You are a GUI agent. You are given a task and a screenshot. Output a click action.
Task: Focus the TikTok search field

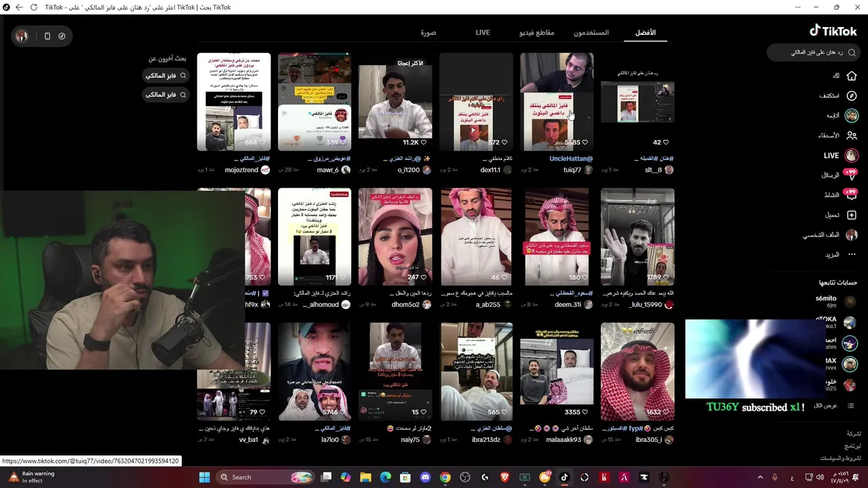(814, 52)
